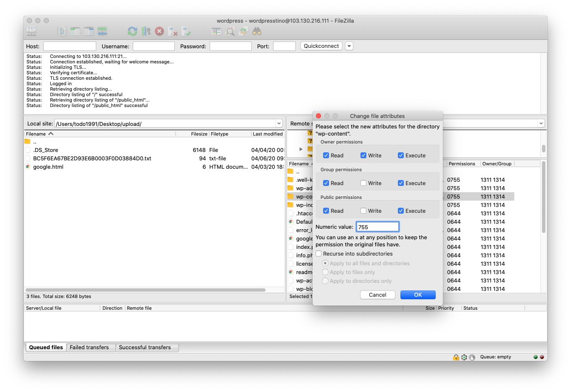Uncheck Owner permissions Write checkbox
Image resolution: width=571 pixels, height=392 pixels.
[x=363, y=155]
